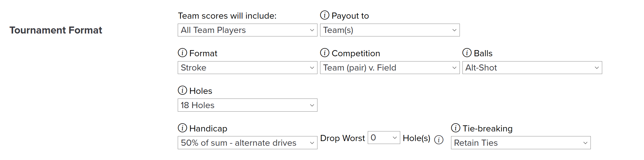
Task: Expand the Retain Ties dropdown
Action: pos(521,143)
